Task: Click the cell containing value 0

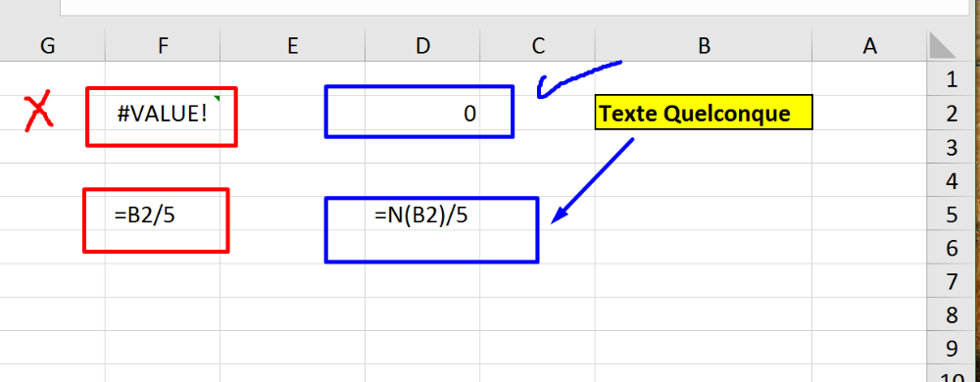Action: point(423,113)
